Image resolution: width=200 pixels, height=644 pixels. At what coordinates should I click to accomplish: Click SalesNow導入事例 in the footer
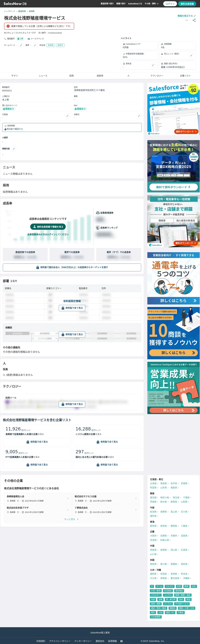click(x=100, y=633)
